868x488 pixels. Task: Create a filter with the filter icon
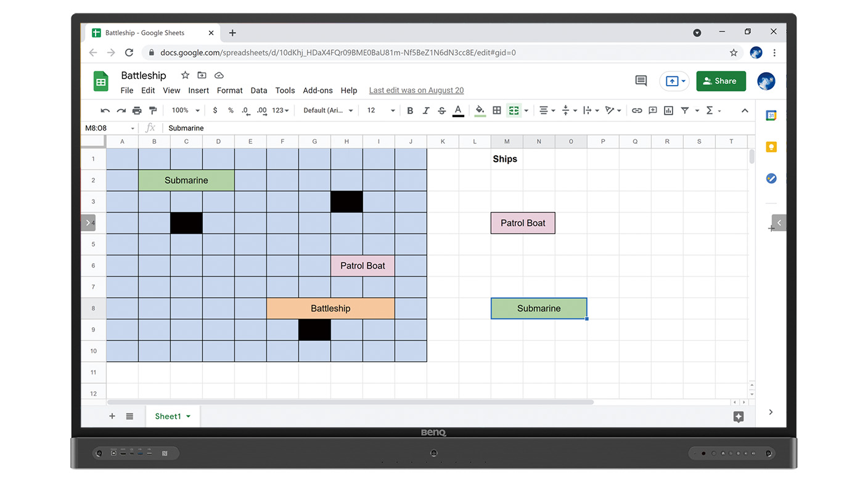point(685,110)
